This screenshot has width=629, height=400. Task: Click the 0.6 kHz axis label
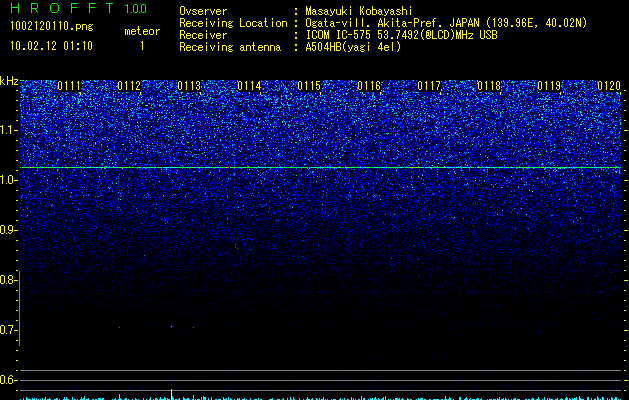click(8, 380)
